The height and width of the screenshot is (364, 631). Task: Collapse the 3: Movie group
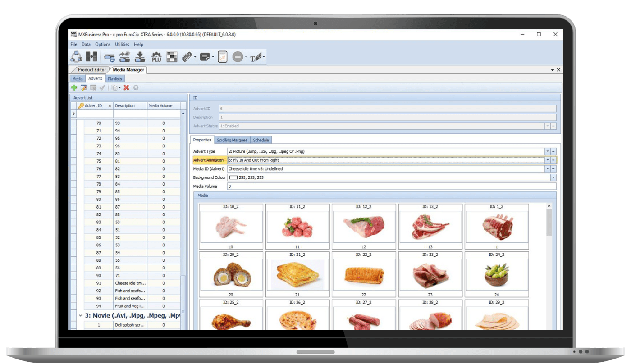[80, 316]
